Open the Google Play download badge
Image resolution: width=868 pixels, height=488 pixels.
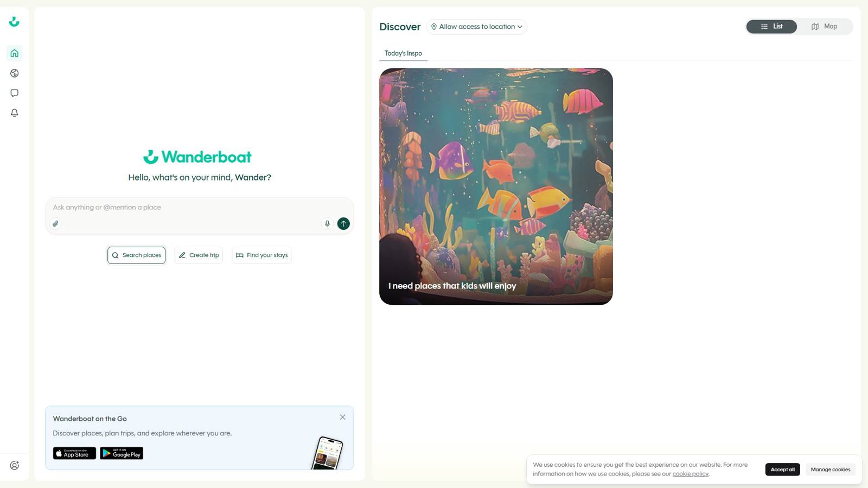[122, 453]
